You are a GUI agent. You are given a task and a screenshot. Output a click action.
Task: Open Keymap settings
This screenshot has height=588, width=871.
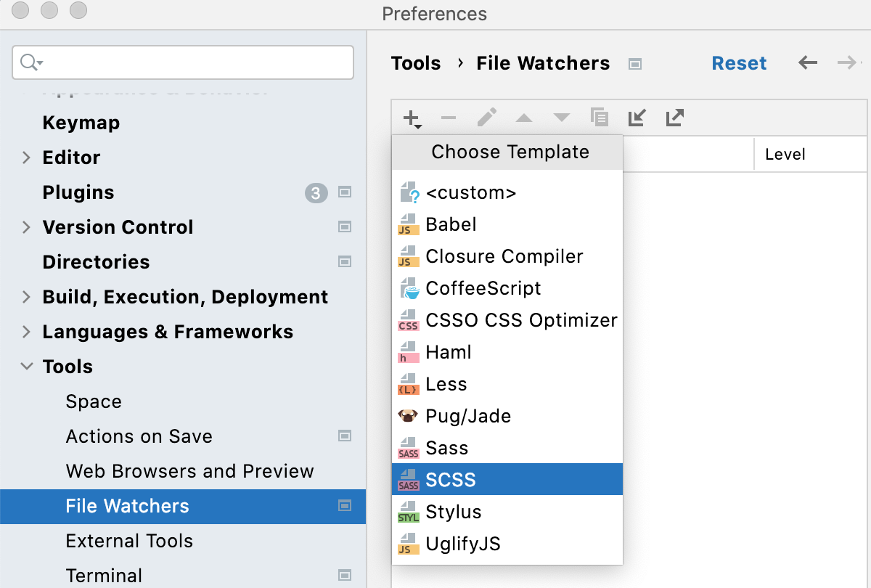[81, 123]
